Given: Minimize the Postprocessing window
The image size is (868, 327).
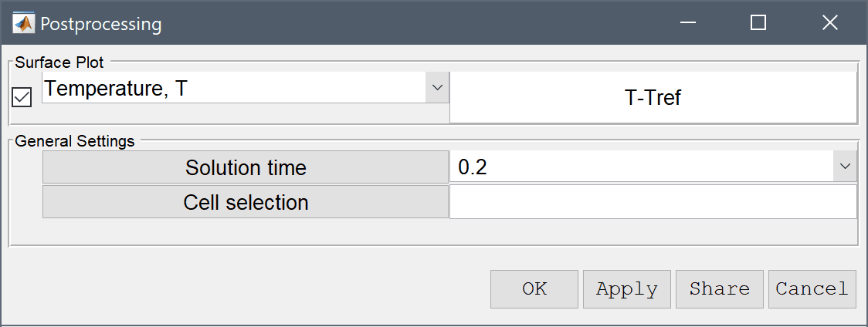Looking at the screenshot, I should (x=688, y=22).
